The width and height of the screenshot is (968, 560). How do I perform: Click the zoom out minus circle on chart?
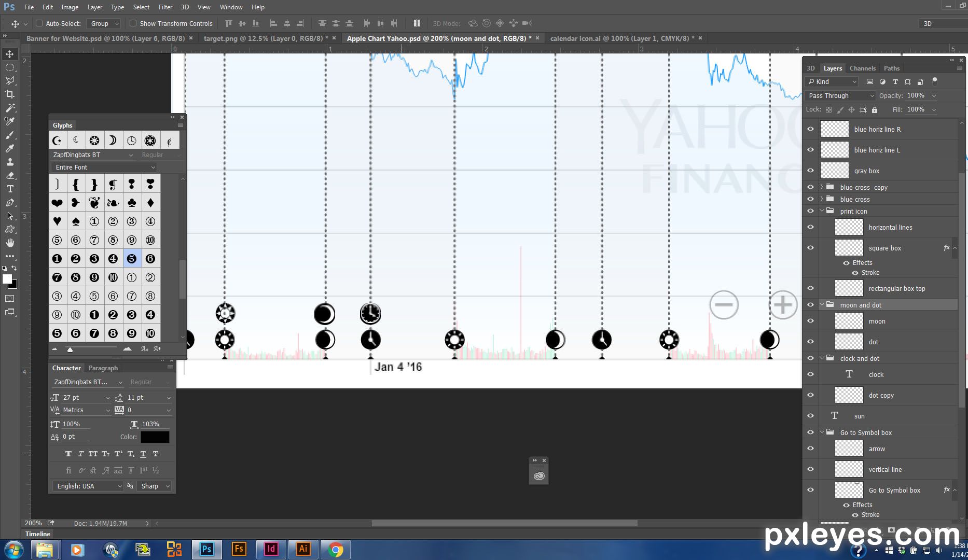pyautogui.click(x=724, y=305)
